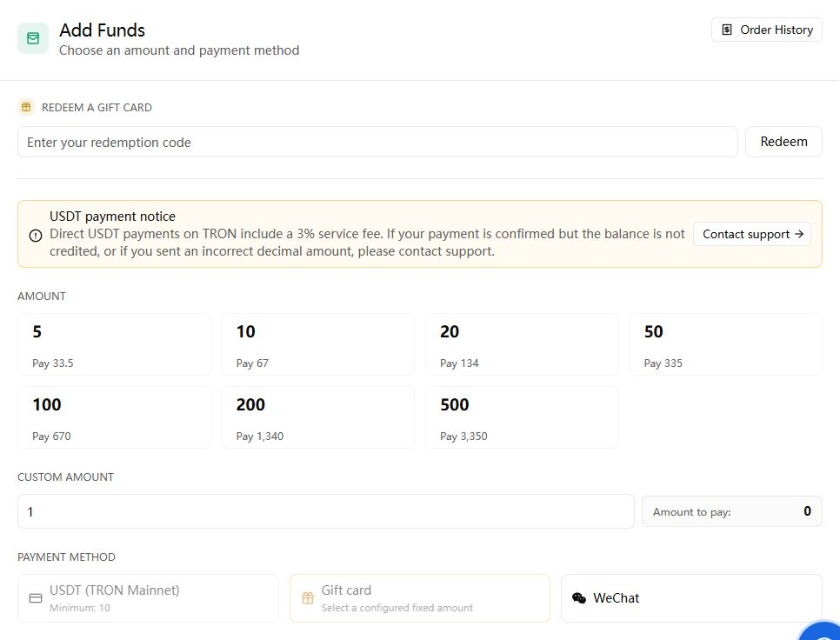840x640 pixels.
Task: Open Order History
Action: pos(767,30)
